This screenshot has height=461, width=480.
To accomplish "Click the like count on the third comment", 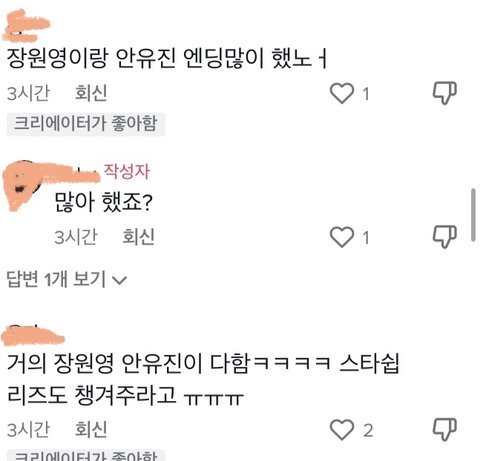I will click(x=368, y=430).
